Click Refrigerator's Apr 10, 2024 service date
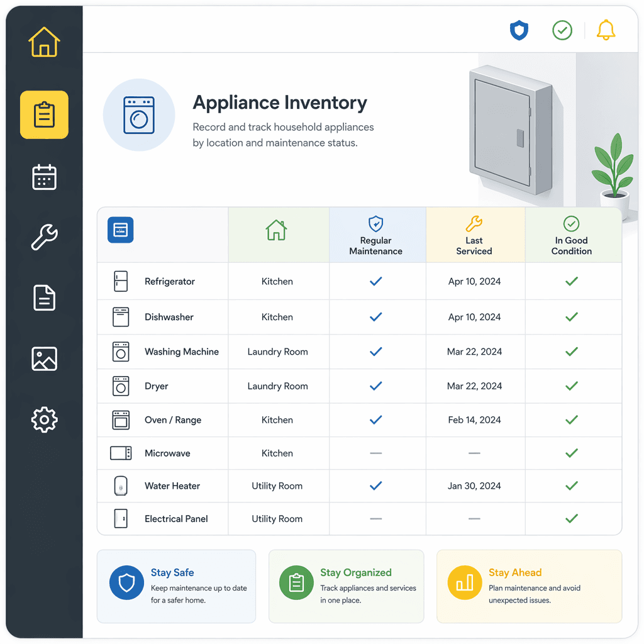 click(x=474, y=281)
